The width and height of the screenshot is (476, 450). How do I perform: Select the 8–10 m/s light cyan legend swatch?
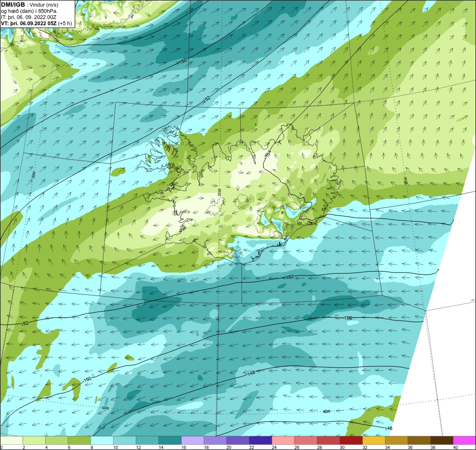[x=102, y=440]
